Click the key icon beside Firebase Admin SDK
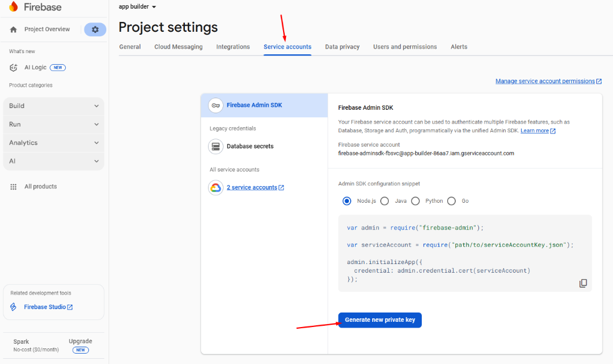This screenshot has width=613, height=364. point(216,105)
